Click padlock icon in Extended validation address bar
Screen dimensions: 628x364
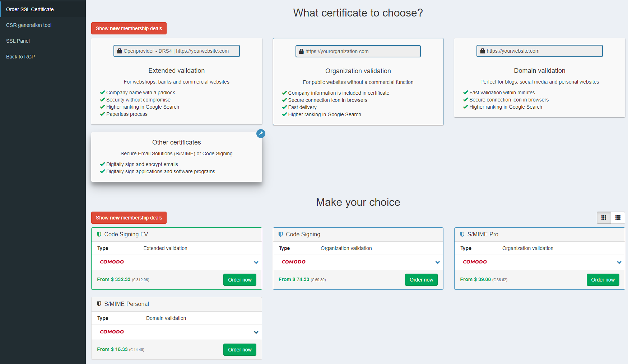coord(120,51)
